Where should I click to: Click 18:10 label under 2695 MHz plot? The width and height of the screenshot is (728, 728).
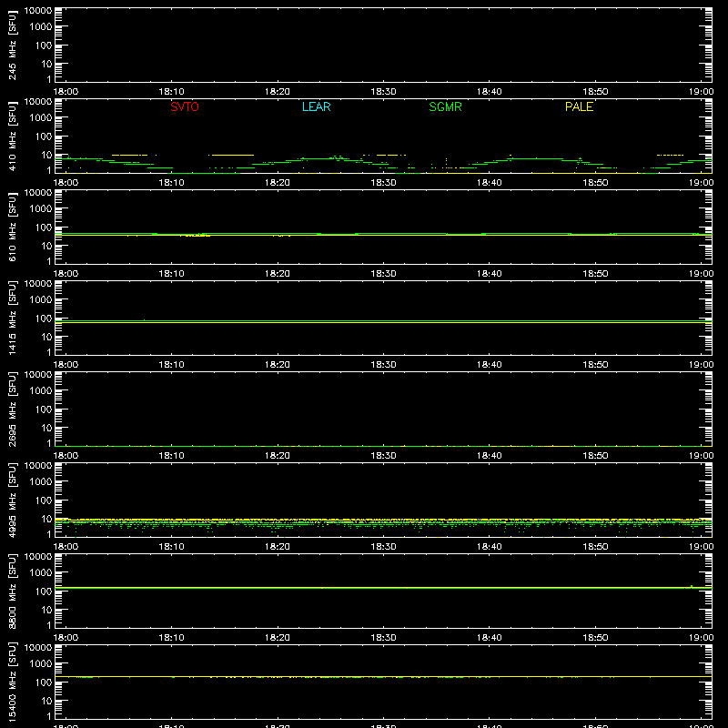(172, 456)
